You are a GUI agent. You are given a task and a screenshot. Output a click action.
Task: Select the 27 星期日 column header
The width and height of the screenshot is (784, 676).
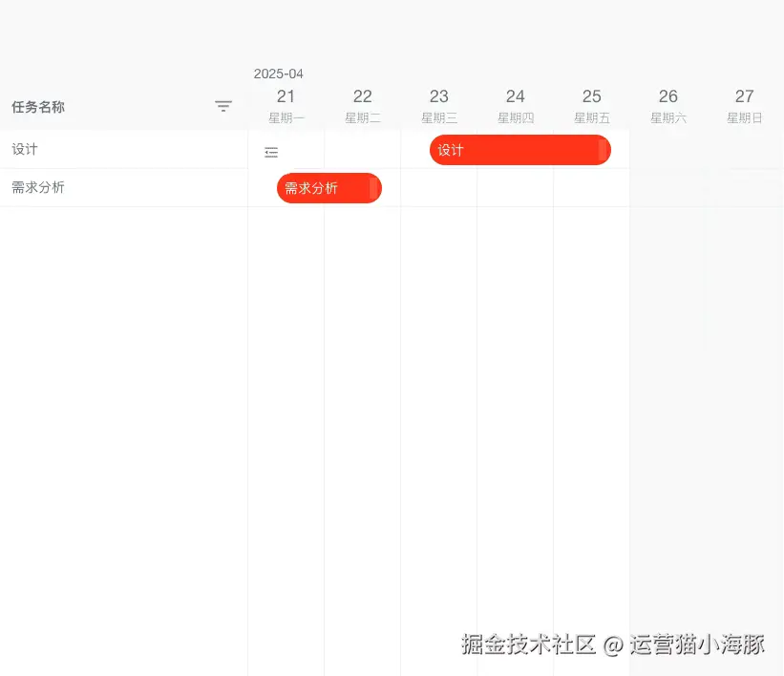(745, 105)
